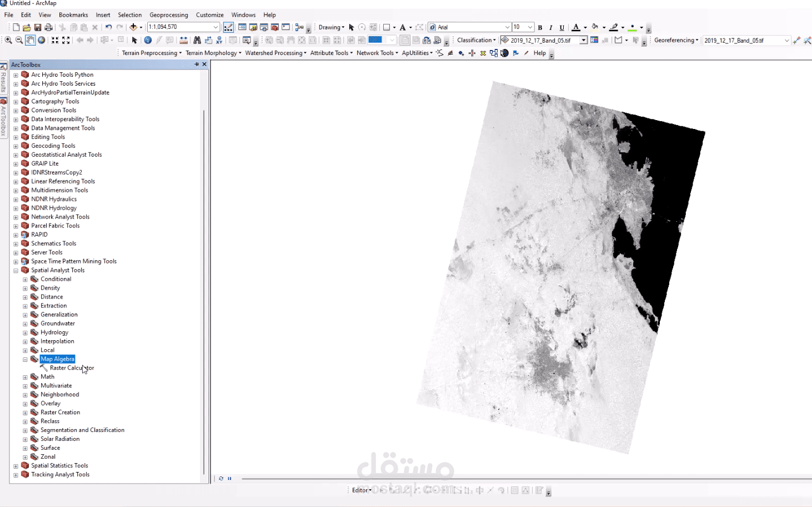This screenshot has height=507, width=812.
Task: Save the map with floppy disk icon
Action: (38, 27)
